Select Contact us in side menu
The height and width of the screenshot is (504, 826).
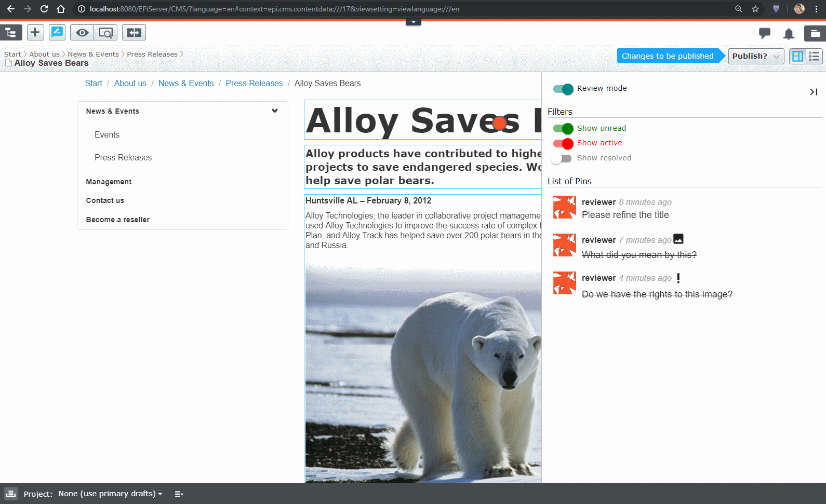105,200
